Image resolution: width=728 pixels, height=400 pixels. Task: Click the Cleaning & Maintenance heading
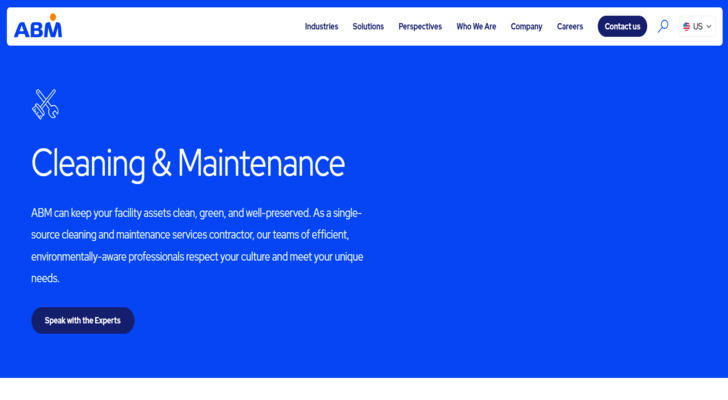point(188,163)
